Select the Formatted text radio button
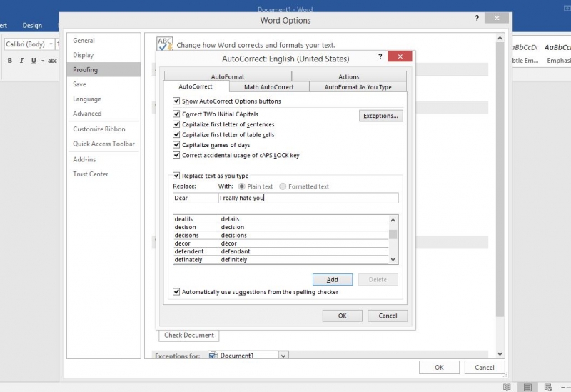The height and width of the screenshot is (392, 571). pyautogui.click(x=283, y=186)
